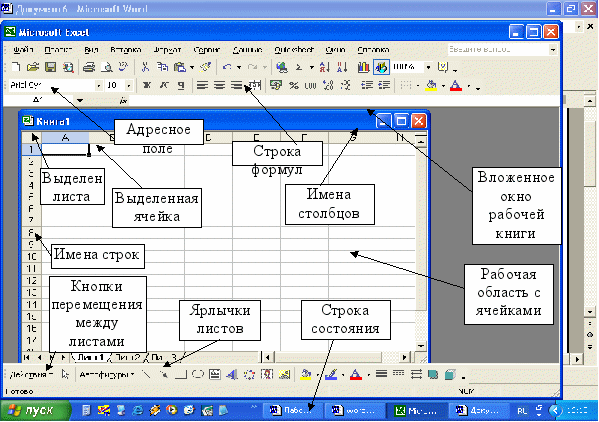Viewport: 599px width, 422px height.
Task: Run the spelling check icon
Action: 123,67
